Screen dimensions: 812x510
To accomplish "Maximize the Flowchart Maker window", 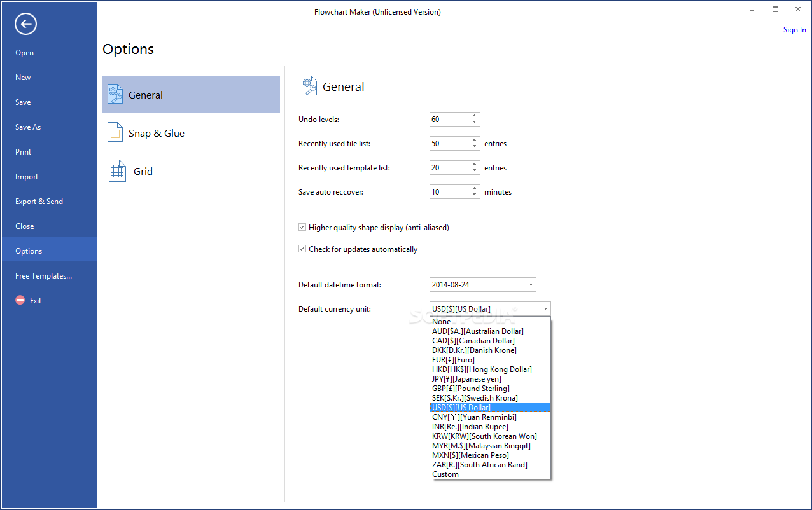I will pos(775,10).
